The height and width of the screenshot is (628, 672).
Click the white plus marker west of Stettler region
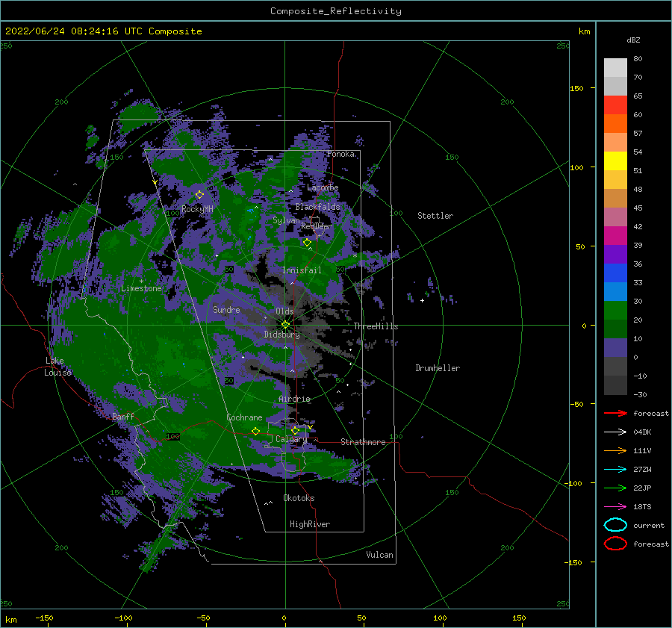click(422, 300)
